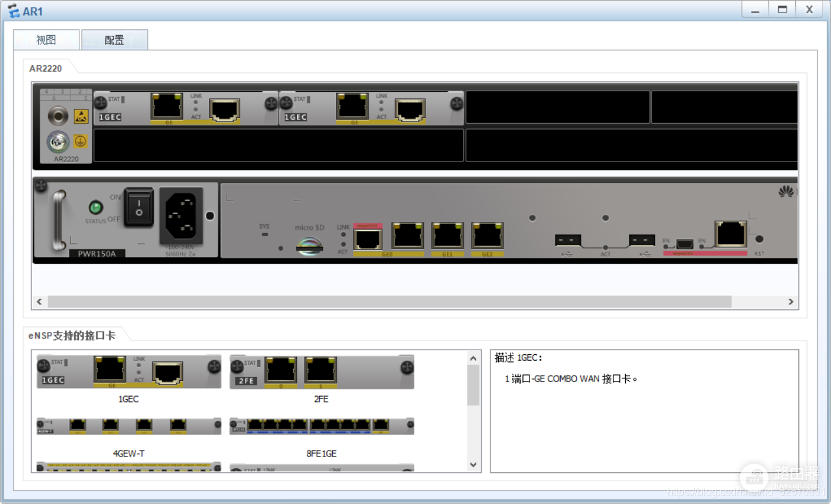
Task: Click the GE RJ45 port on first 1GEC card
Action: tap(167, 106)
